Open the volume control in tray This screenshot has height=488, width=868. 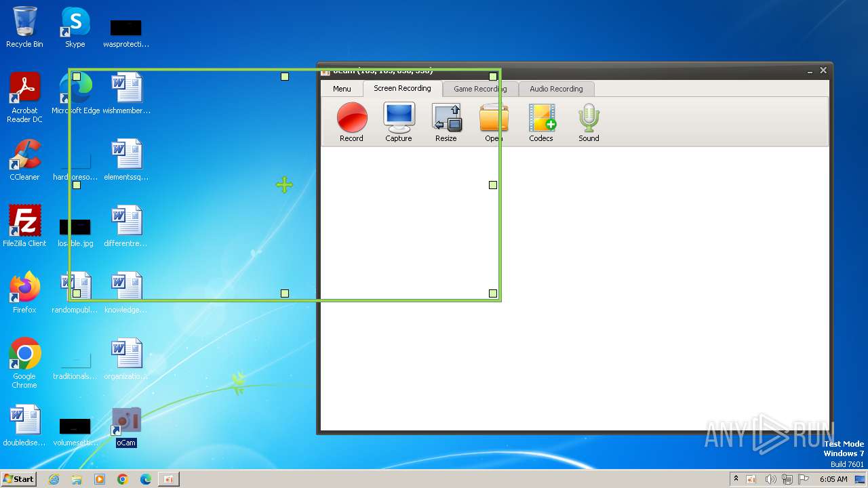(x=770, y=479)
